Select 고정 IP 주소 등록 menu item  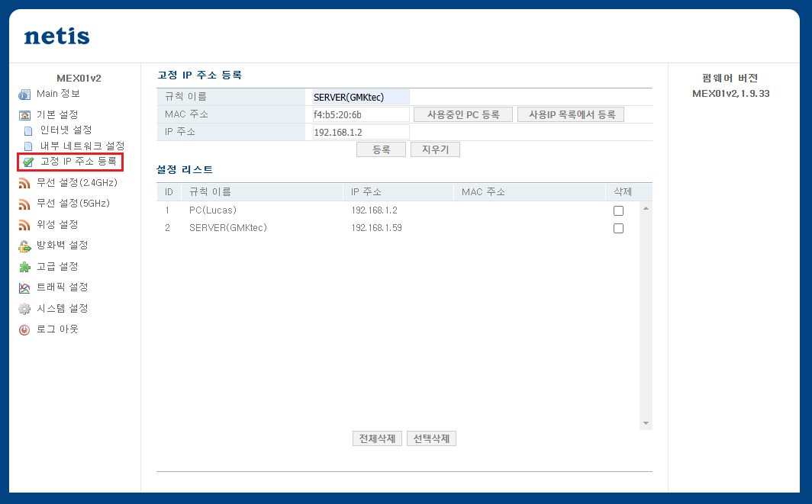pyautogui.click(x=79, y=162)
